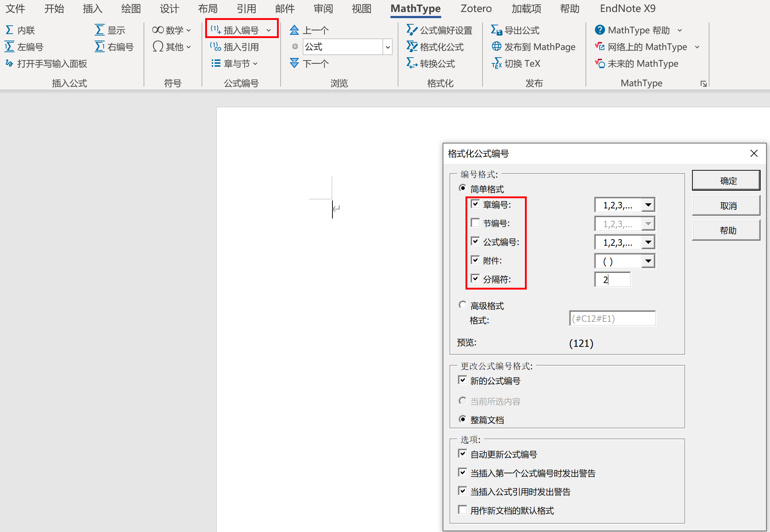Click 发布到 MathPage globe icon
The height and width of the screenshot is (532, 770).
[496, 47]
